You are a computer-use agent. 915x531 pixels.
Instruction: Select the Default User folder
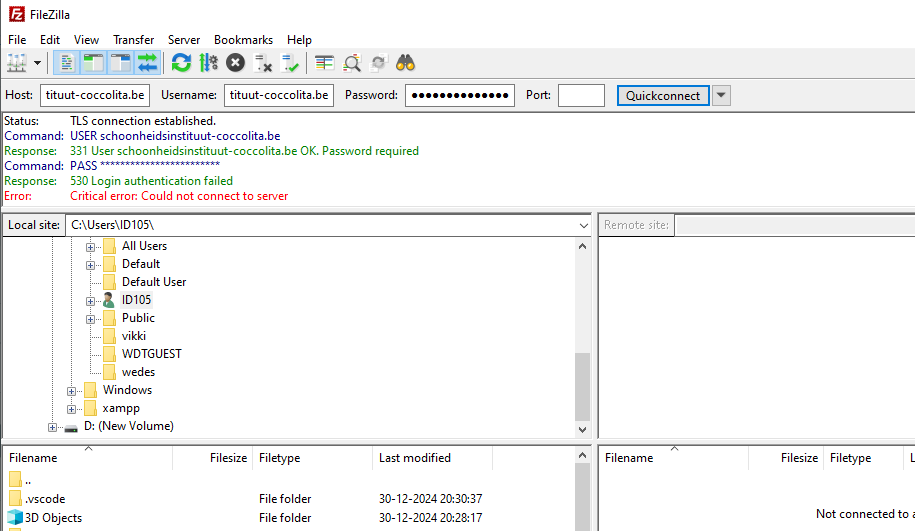tap(153, 282)
